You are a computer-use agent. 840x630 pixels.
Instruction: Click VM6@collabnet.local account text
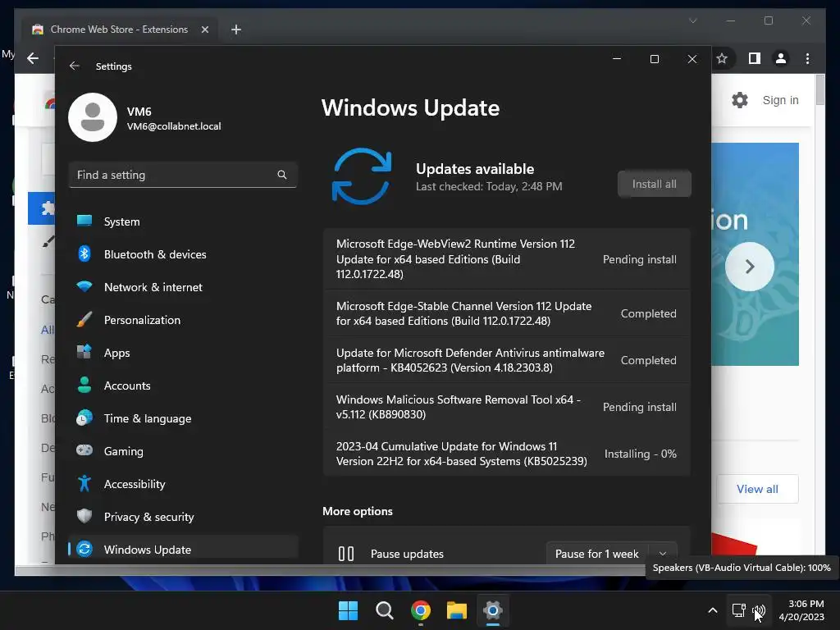174,126
